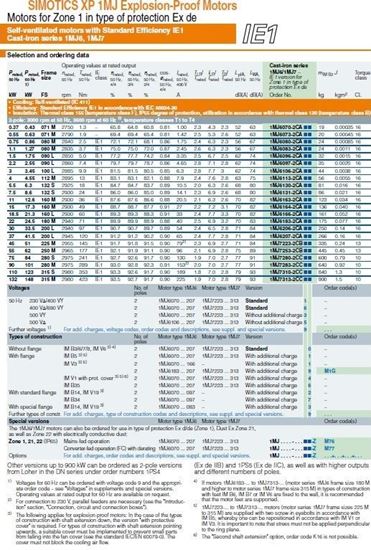
Task: Click the IE1 efficiency class logo
Action: [260, 34]
